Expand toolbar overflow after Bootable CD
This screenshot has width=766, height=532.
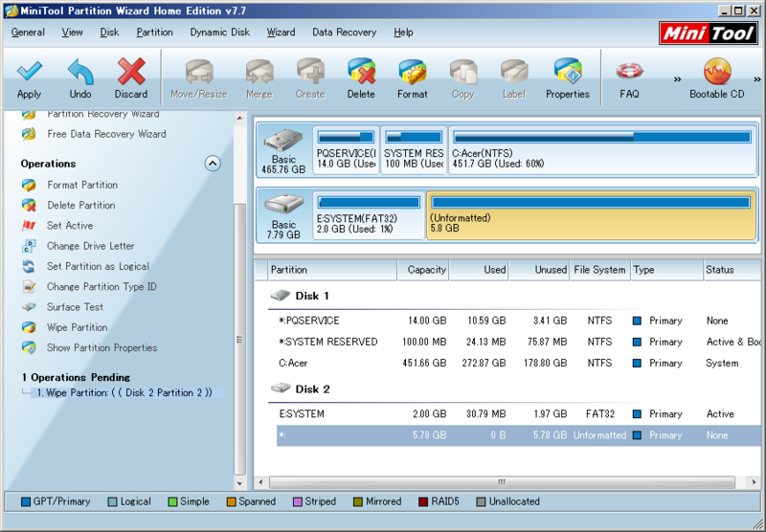point(757,79)
